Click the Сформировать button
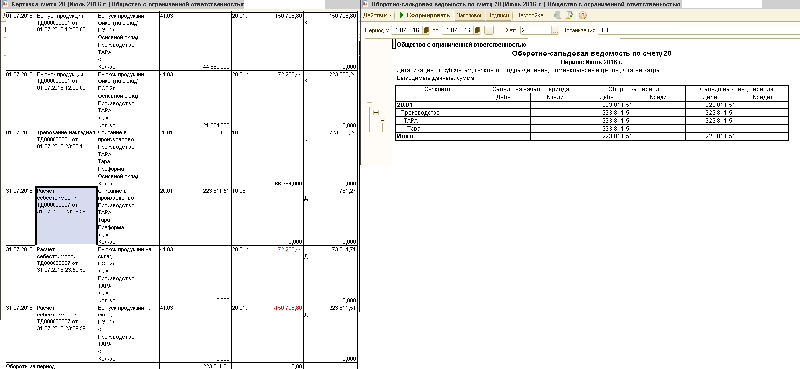Viewport: 800px width, 369px height. pos(423,15)
